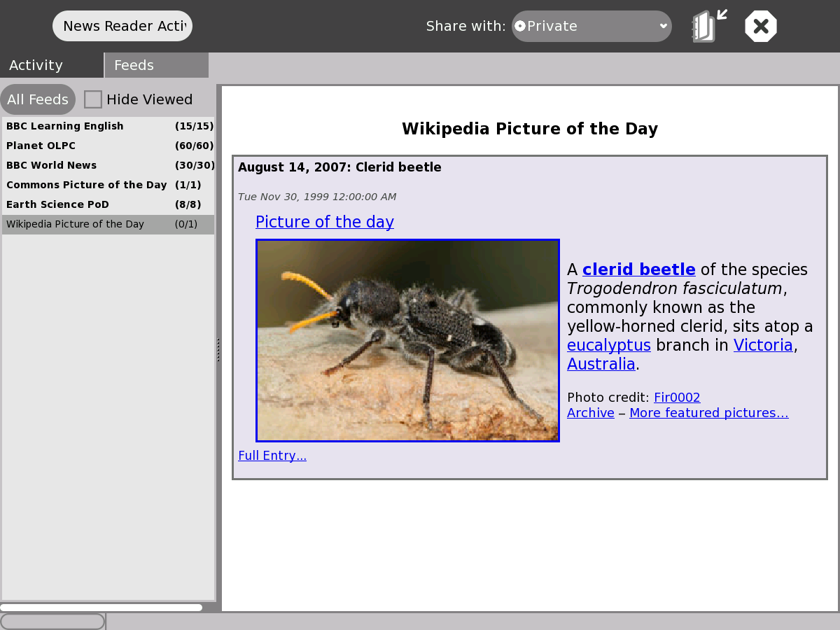Open the Picture of the day link
This screenshot has height=630, width=840.
(x=325, y=222)
